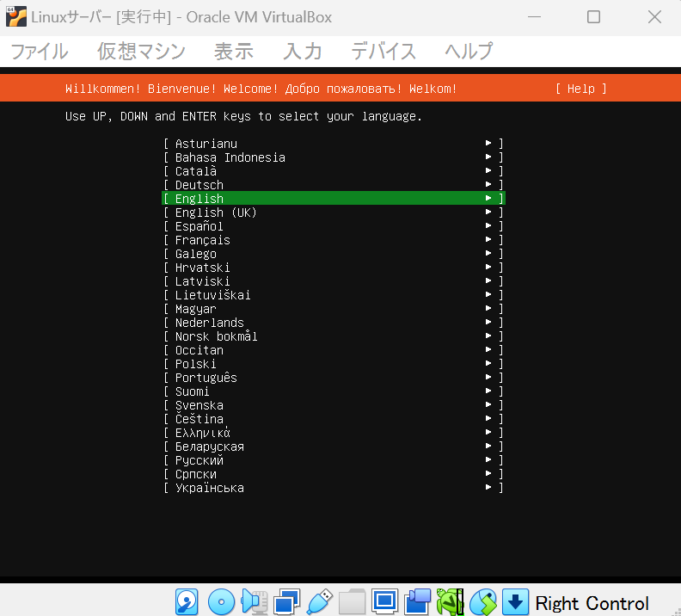
Task: Click the hard disk activity status icon
Action: (187, 602)
